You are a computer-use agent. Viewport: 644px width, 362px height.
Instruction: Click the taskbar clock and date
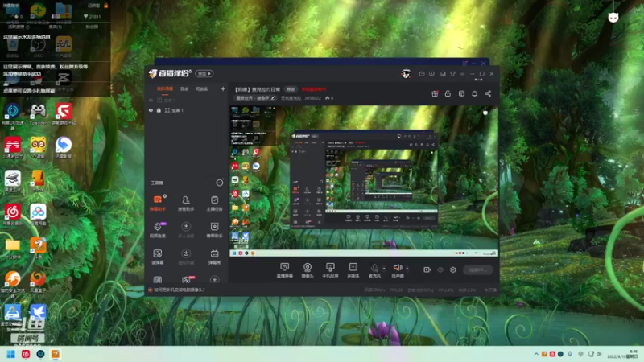(623, 354)
